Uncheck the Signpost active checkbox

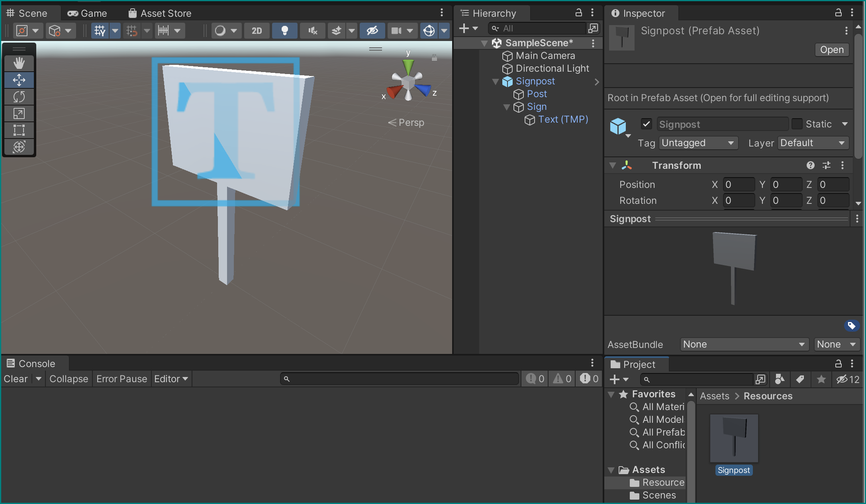click(x=646, y=124)
